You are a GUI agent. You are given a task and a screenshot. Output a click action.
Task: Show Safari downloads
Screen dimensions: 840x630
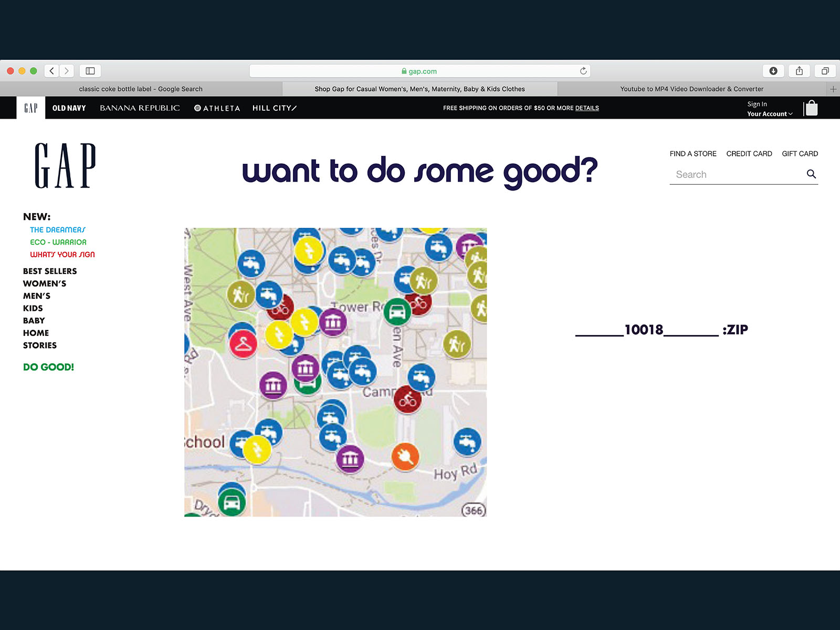coord(773,71)
